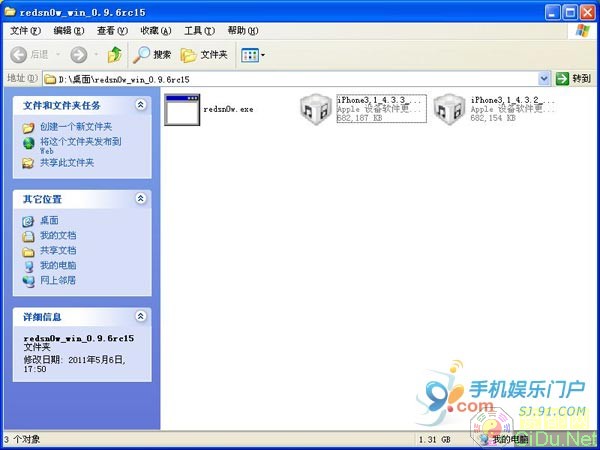600x450 pixels.
Task: Select the iPhone3,1_4.3.2 firmware file icon
Action: pos(451,111)
